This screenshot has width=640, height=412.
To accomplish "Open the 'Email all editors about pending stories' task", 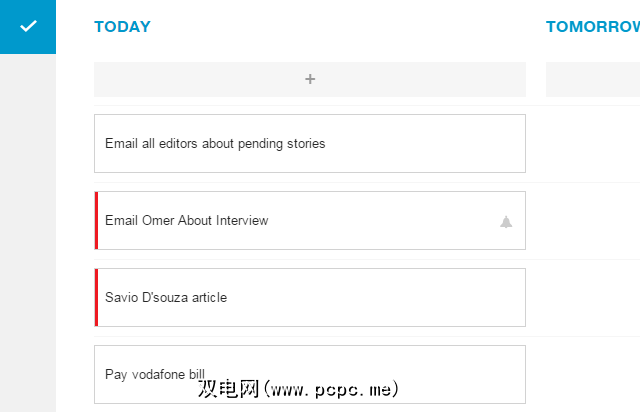I will [x=215, y=143].
